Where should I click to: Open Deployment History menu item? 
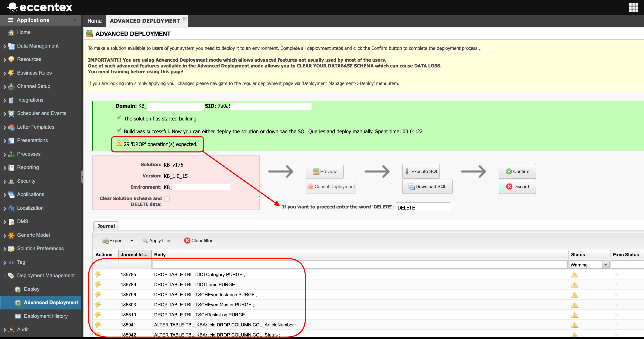point(45,316)
